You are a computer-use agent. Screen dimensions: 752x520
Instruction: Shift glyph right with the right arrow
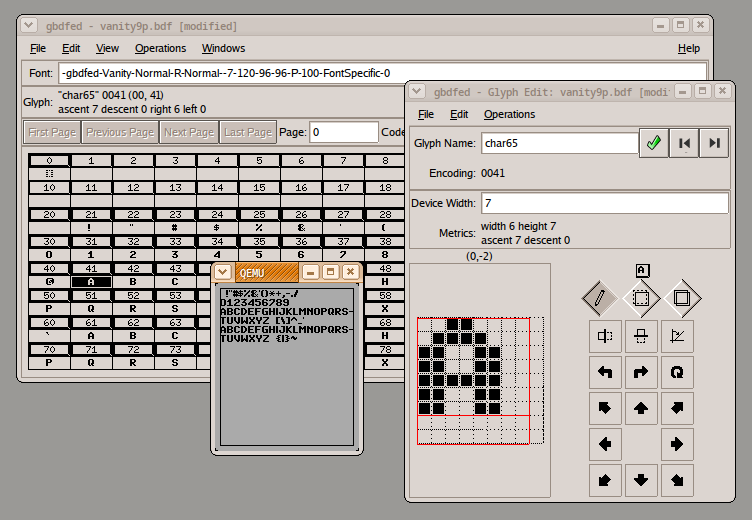point(677,443)
